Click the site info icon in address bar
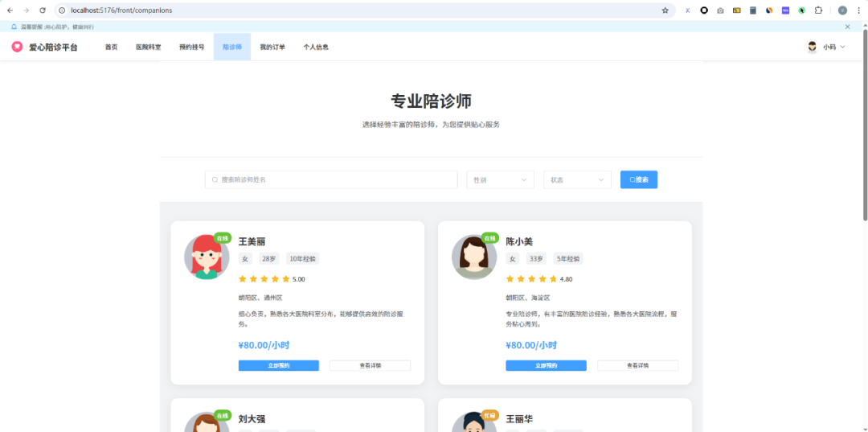 62,10
